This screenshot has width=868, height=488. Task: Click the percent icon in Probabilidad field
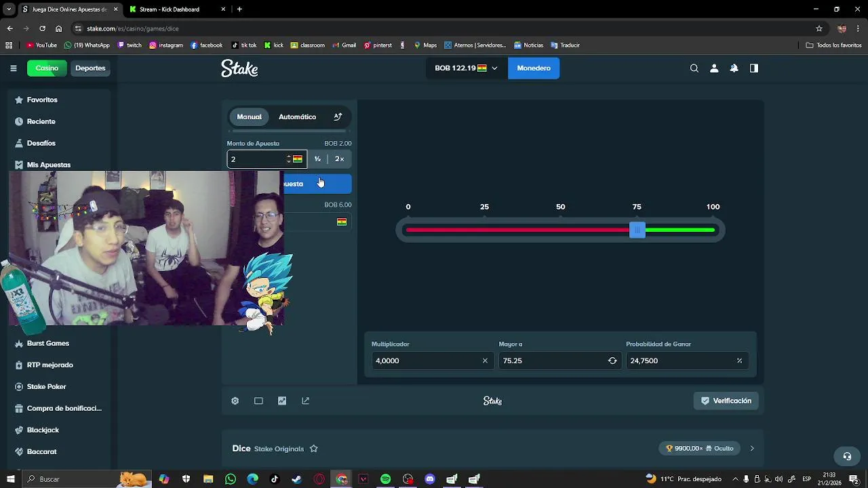pyautogui.click(x=739, y=361)
